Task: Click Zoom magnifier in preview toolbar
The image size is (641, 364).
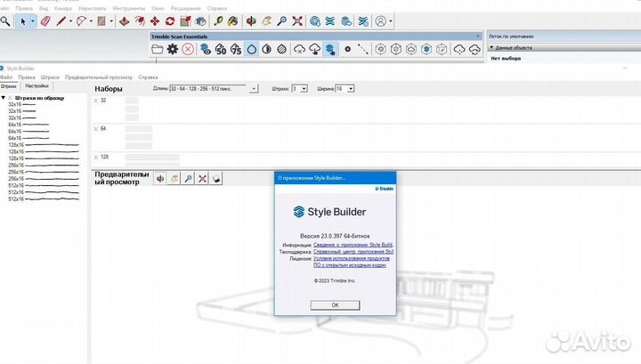Action: point(188,179)
